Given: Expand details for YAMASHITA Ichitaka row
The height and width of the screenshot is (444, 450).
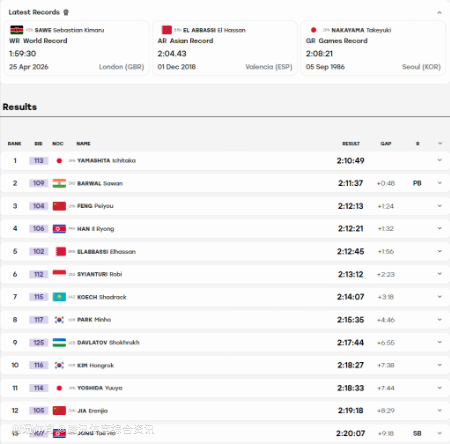Looking at the screenshot, I should [440, 160].
